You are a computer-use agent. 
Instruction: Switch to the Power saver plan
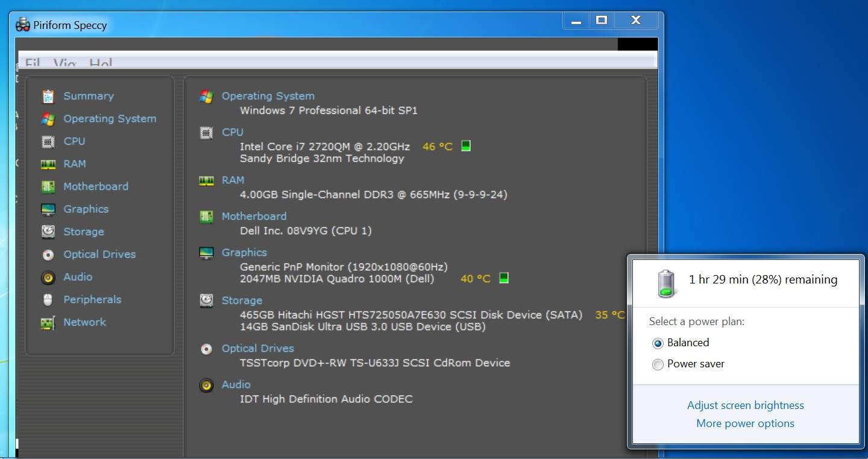coord(689,364)
